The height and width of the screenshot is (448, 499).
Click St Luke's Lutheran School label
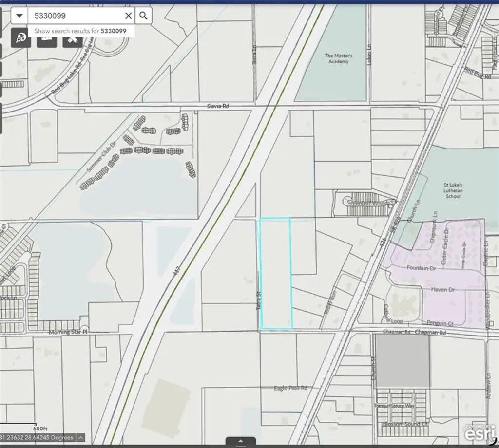point(453,190)
